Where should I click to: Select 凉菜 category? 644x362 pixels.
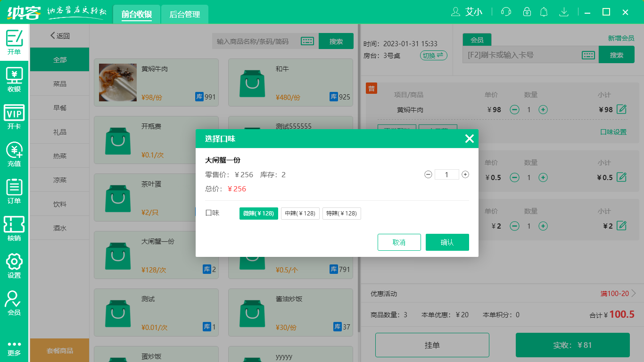(60, 180)
